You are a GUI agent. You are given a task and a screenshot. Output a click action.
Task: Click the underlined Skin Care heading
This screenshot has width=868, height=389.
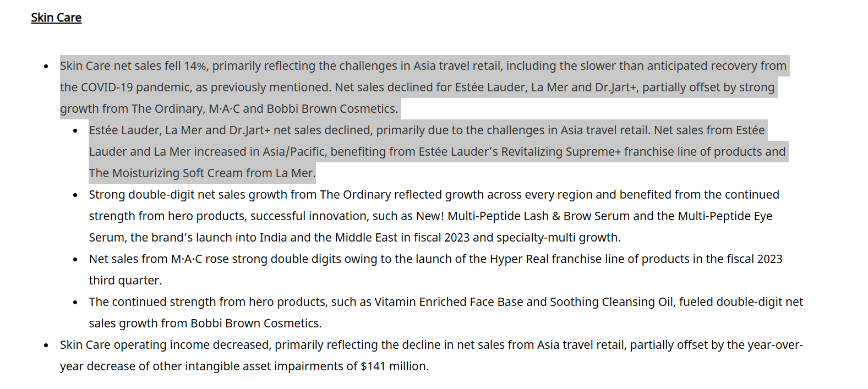[56, 18]
